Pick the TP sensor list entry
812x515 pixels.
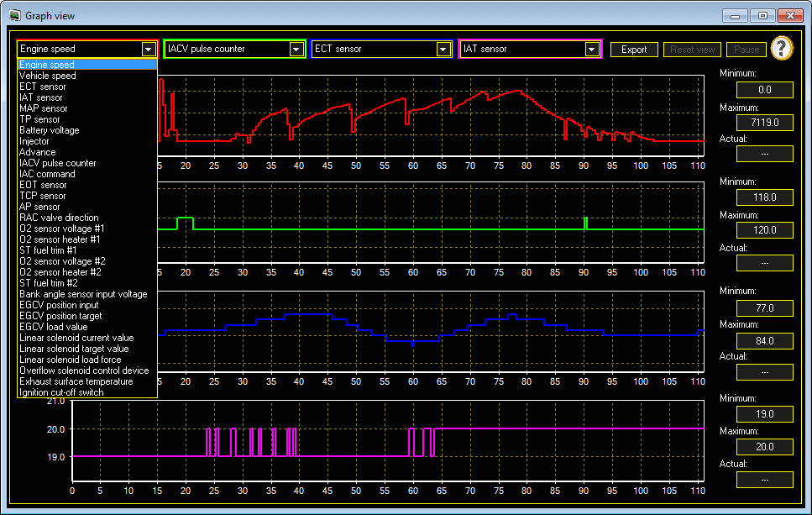[40, 119]
